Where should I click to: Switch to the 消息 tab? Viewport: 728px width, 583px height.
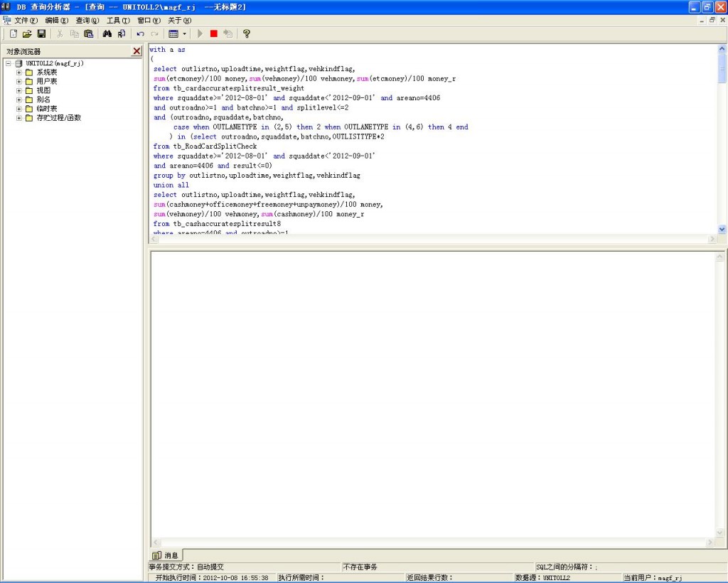tap(166, 555)
